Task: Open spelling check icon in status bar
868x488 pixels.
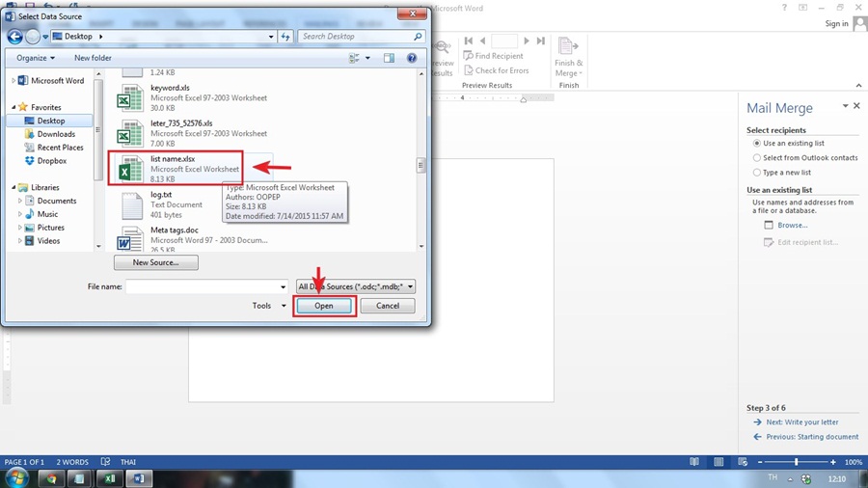Action: pyautogui.click(x=105, y=462)
